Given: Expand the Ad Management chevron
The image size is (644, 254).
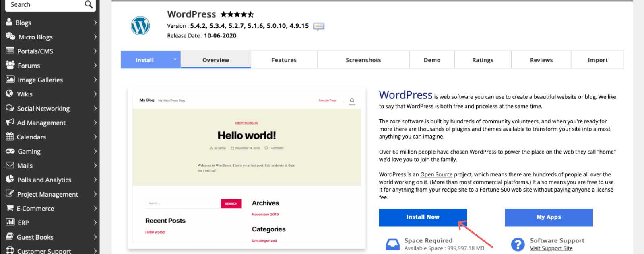Looking at the screenshot, I should click(95, 123).
